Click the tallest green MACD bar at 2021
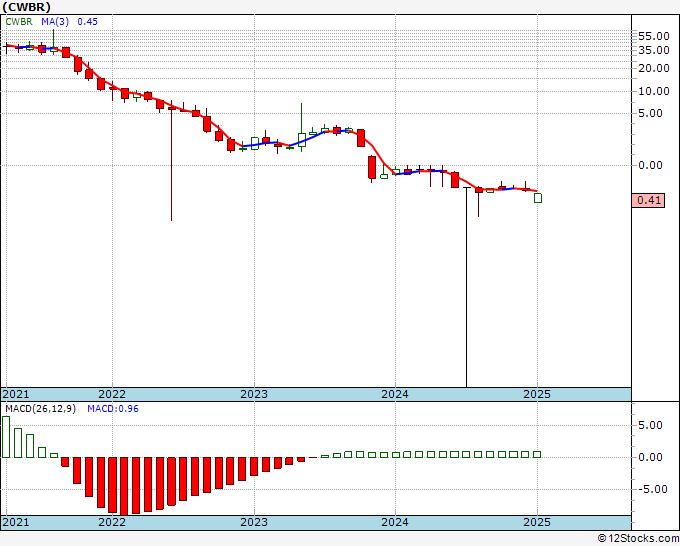The height and width of the screenshot is (546, 680). pos(6,437)
